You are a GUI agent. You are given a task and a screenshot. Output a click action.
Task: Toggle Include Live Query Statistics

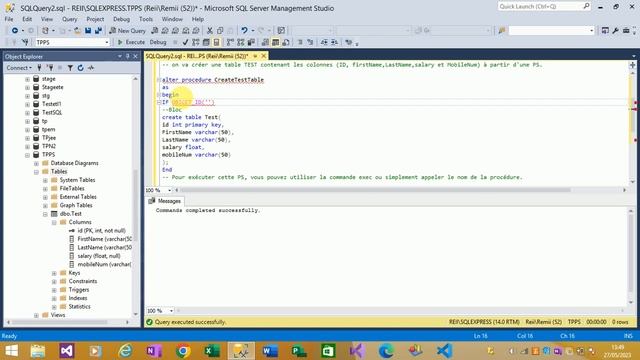click(241, 42)
